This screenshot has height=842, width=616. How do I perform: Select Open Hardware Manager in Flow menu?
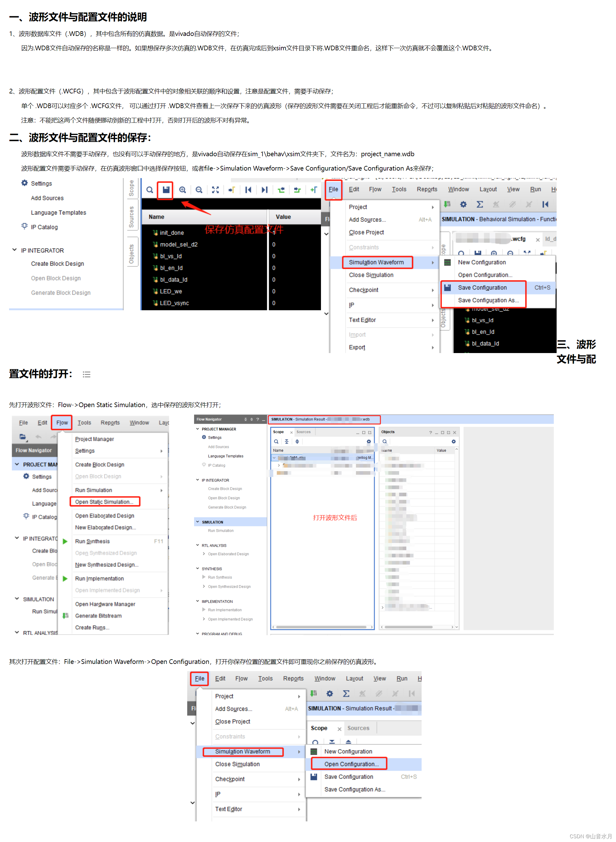105,604
